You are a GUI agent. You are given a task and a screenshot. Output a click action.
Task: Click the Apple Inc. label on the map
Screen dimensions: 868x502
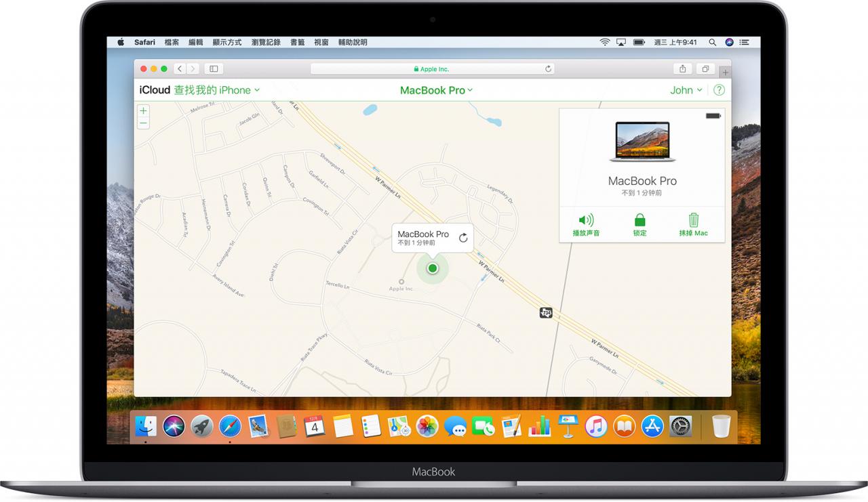(401, 289)
